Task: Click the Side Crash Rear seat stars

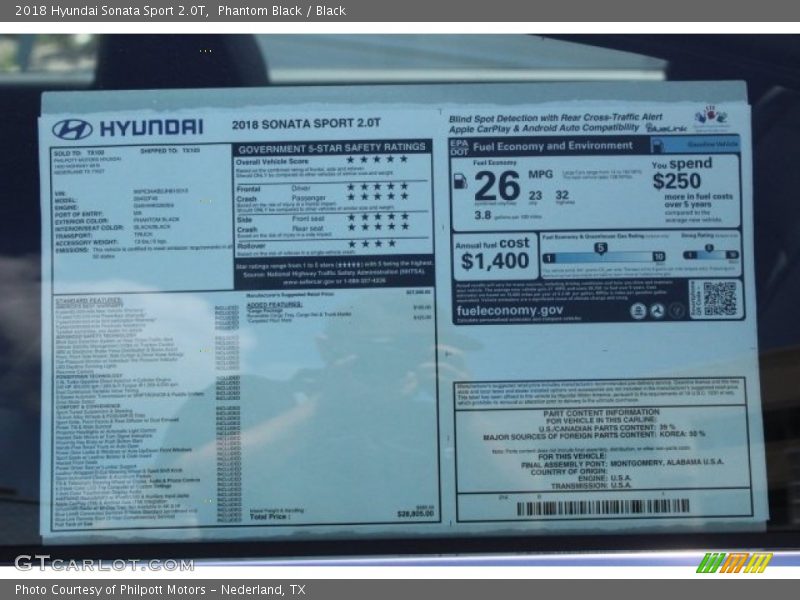Action: pyautogui.click(x=378, y=227)
